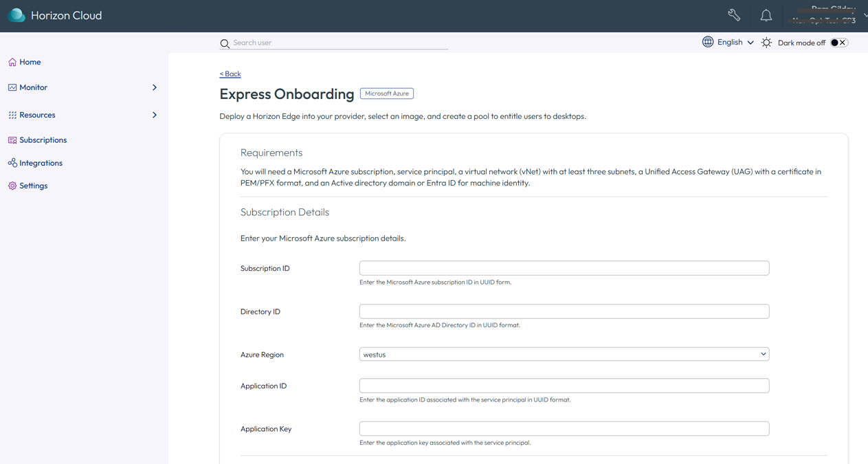Image resolution: width=868 pixels, height=464 pixels.
Task: Click the Application Key input field
Action: click(564, 428)
